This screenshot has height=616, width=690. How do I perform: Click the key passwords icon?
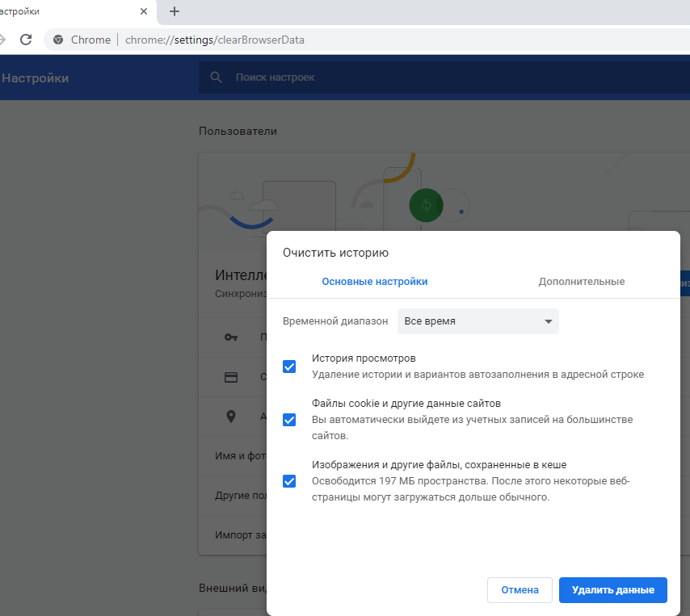coord(231,337)
